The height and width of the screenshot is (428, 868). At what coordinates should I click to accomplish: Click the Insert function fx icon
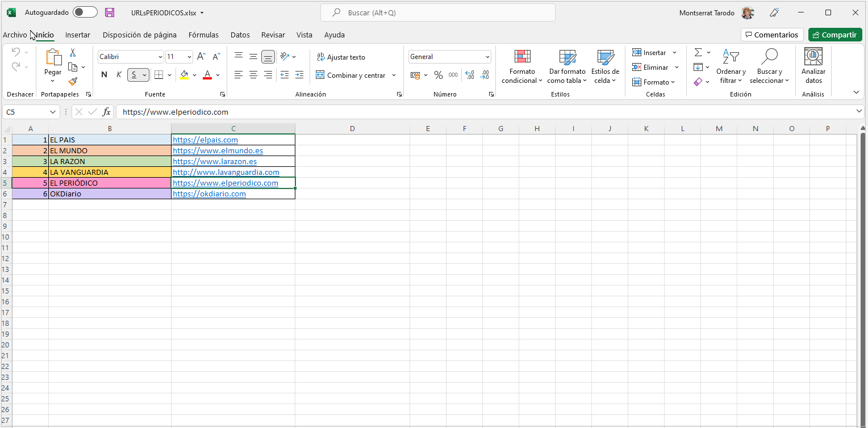(106, 112)
